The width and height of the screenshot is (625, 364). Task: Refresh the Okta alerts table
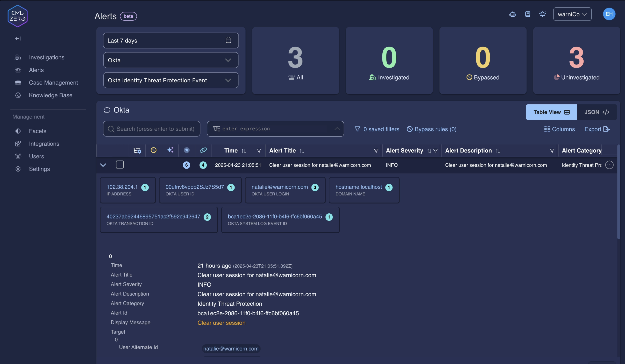click(107, 110)
